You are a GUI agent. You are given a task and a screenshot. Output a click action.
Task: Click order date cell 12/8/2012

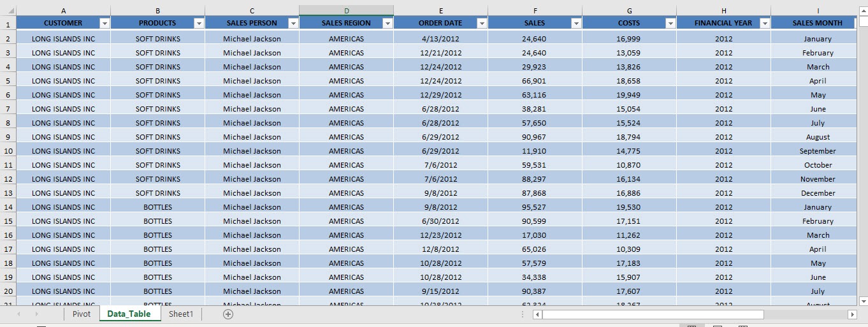[441, 249]
